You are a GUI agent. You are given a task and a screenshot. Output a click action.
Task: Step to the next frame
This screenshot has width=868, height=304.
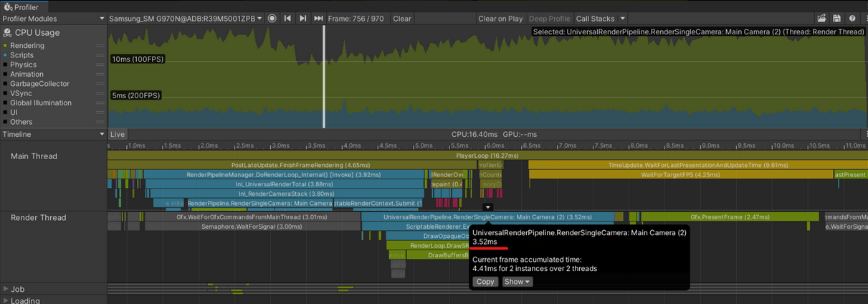point(302,19)
